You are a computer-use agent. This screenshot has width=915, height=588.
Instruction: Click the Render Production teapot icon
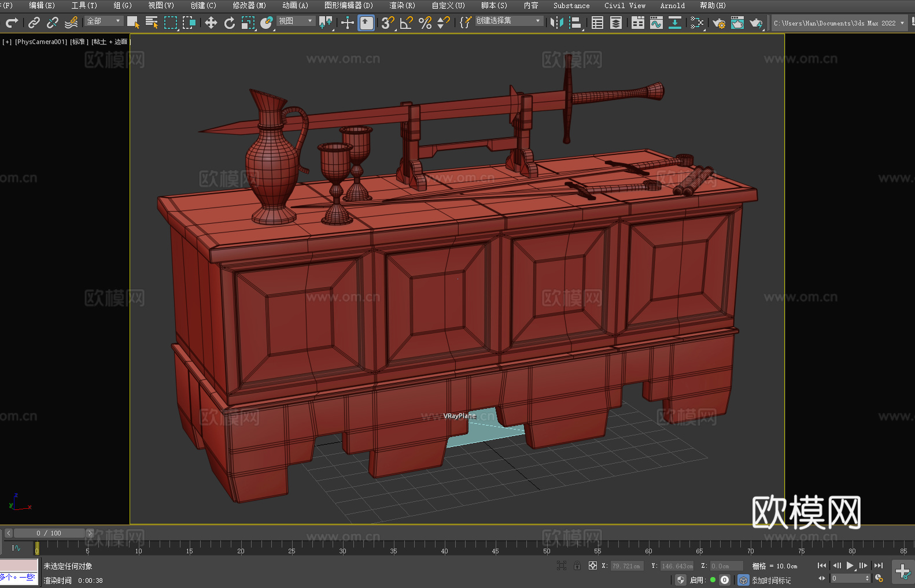pos(756,23)
